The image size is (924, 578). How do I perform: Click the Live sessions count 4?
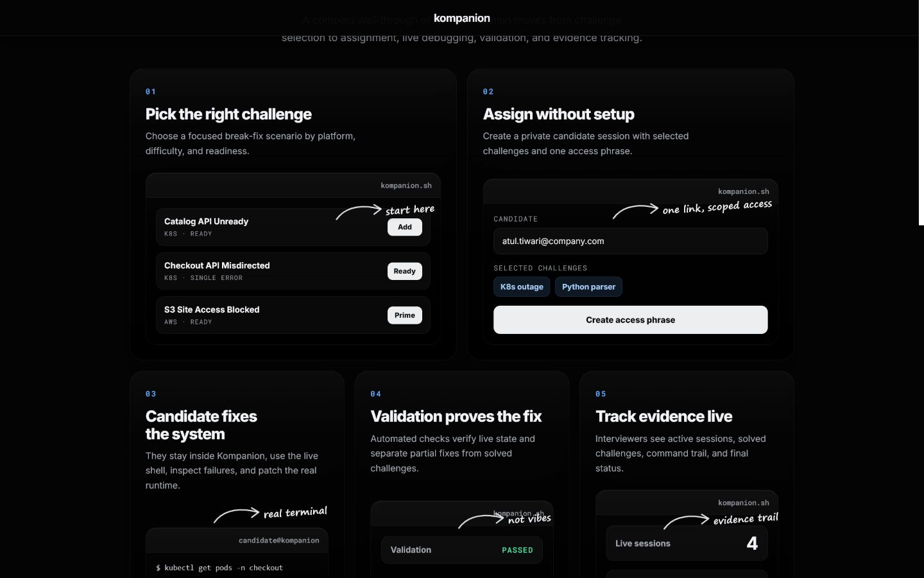click(x=752, y=543)
